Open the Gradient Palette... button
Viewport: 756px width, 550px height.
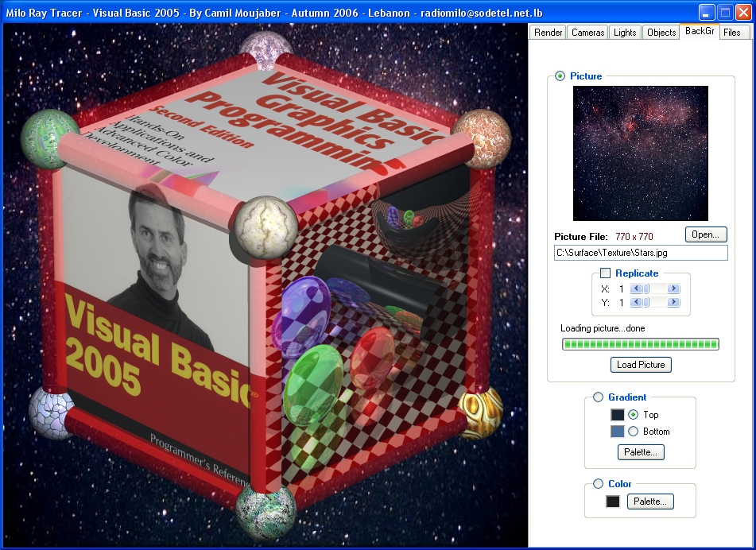[x=641, y=452]
